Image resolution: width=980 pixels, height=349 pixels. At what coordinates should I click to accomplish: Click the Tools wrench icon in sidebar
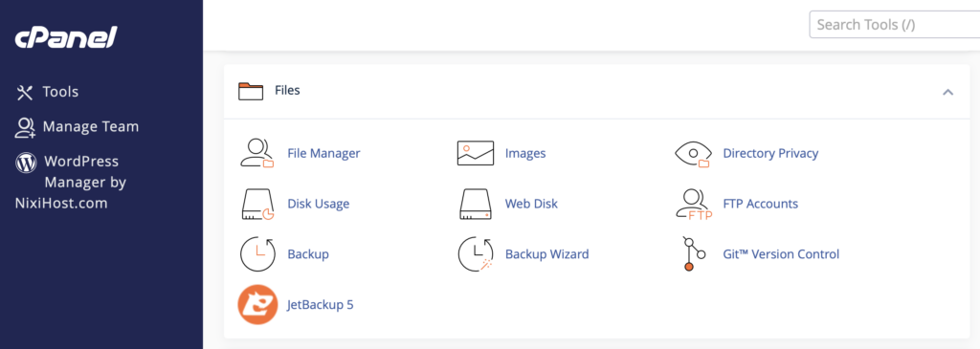[x=24, y=93]
